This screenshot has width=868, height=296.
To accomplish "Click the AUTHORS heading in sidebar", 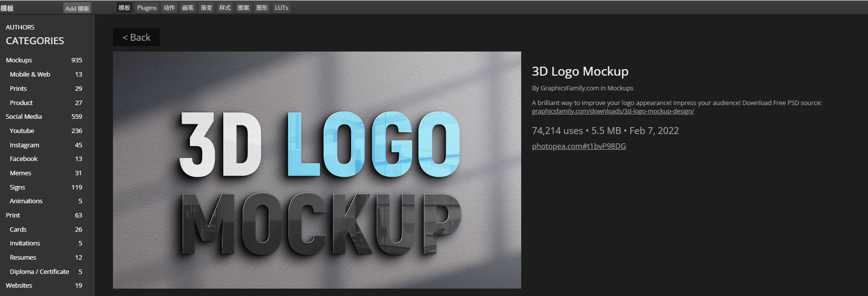I will coord(20,27).
